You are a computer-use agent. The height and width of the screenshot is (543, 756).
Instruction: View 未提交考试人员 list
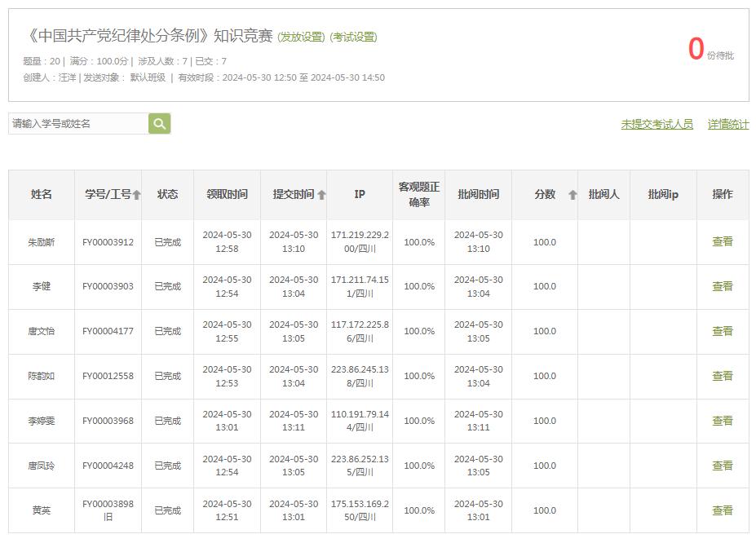657,124
